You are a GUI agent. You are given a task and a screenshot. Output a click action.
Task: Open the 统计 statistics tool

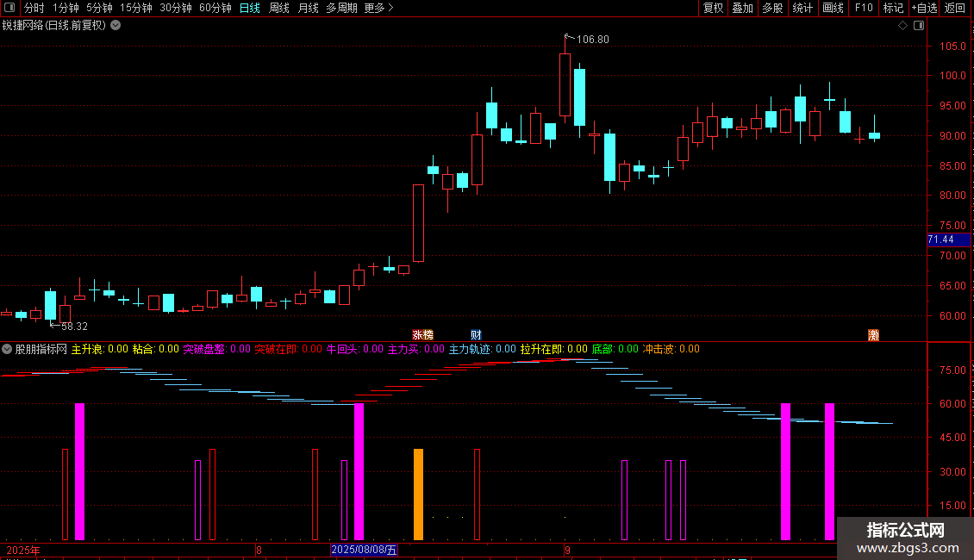802,8
